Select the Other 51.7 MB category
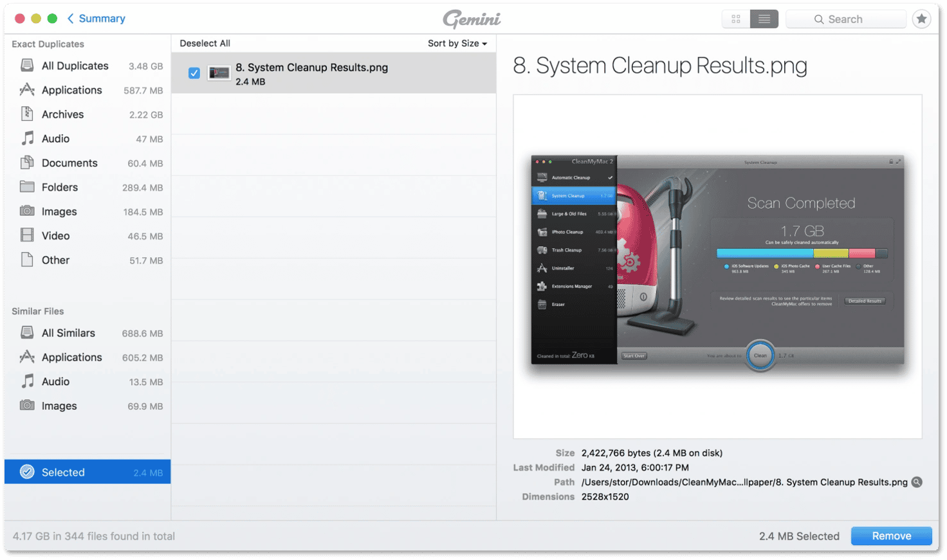Viewport: 947px width, 560px height. pos(87,260)
